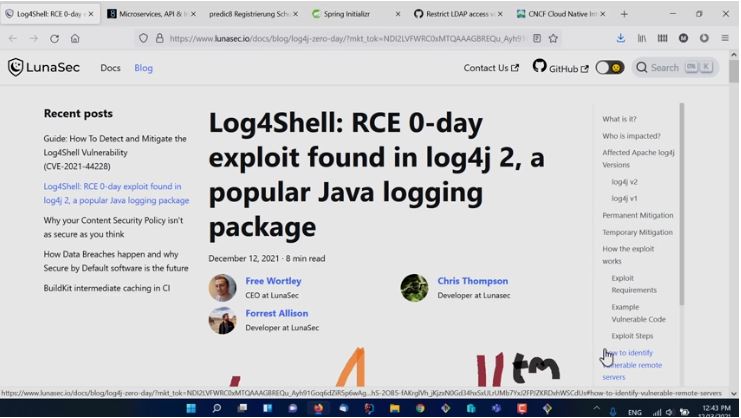Click the browser URL address bar

click(346, 39)
